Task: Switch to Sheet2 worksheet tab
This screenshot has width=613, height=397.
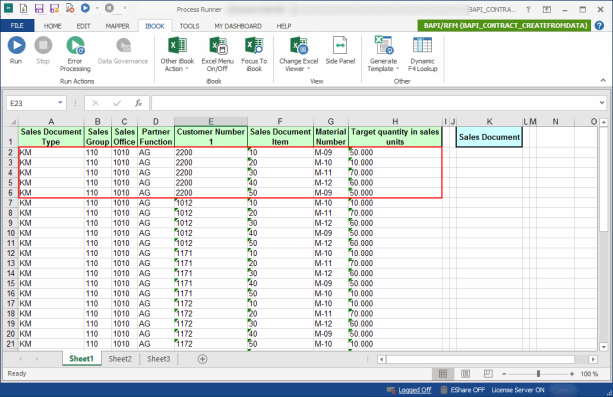Action: click(120, 359)
